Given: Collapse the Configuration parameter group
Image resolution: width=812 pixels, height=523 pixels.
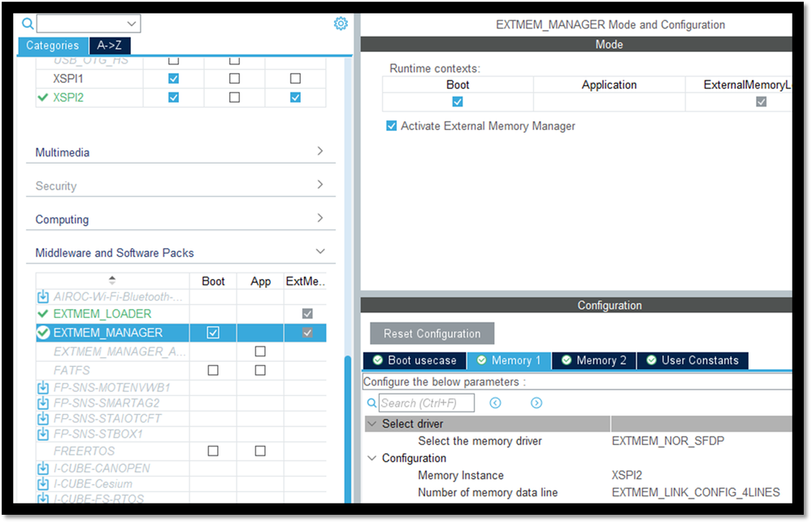Looking at the screenshot, I should [x=371, y=458].
